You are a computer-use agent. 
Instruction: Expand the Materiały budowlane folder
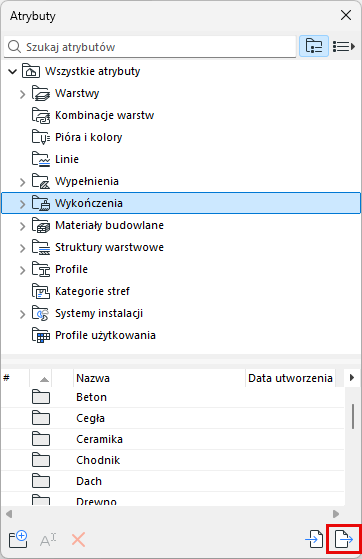coord(22,226)
